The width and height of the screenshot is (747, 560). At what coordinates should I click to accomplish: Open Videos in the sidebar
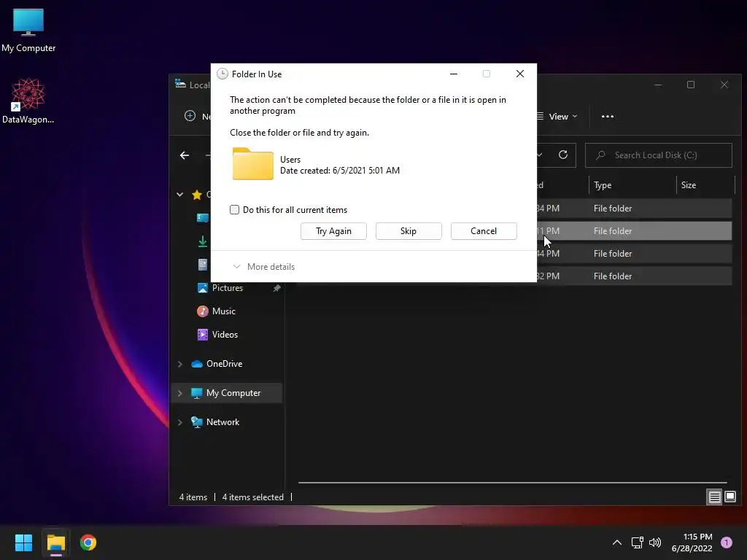click(217, 335)
